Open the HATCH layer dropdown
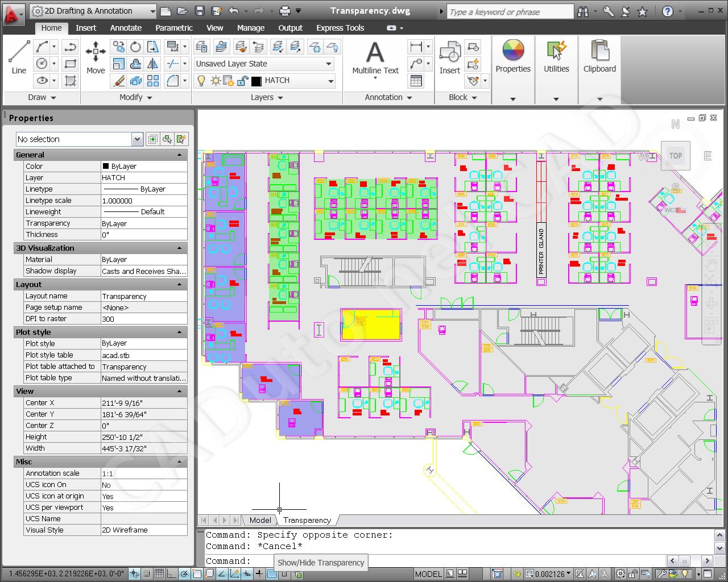 coord(330,81)
